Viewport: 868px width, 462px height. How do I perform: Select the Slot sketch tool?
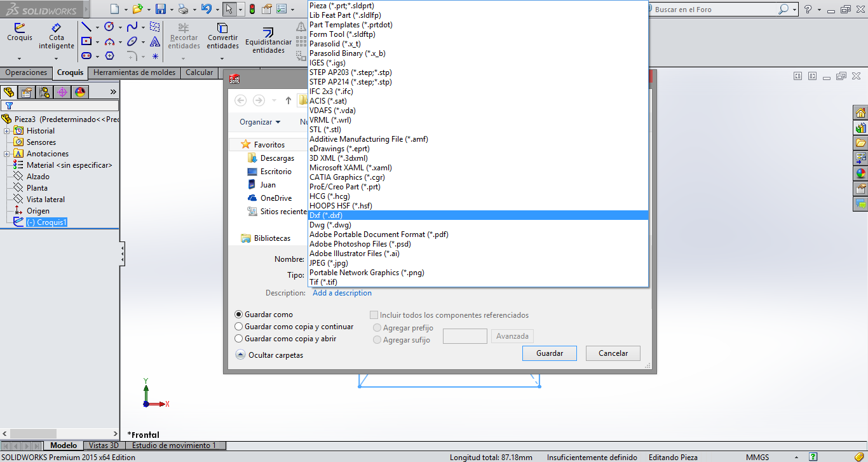pos(86,56)
